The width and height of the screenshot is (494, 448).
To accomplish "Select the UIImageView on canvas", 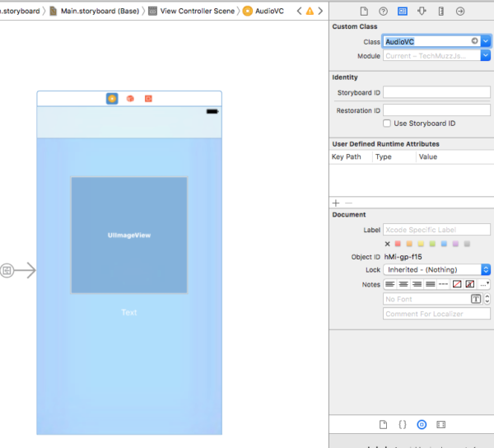I will [x=129, y=235].
